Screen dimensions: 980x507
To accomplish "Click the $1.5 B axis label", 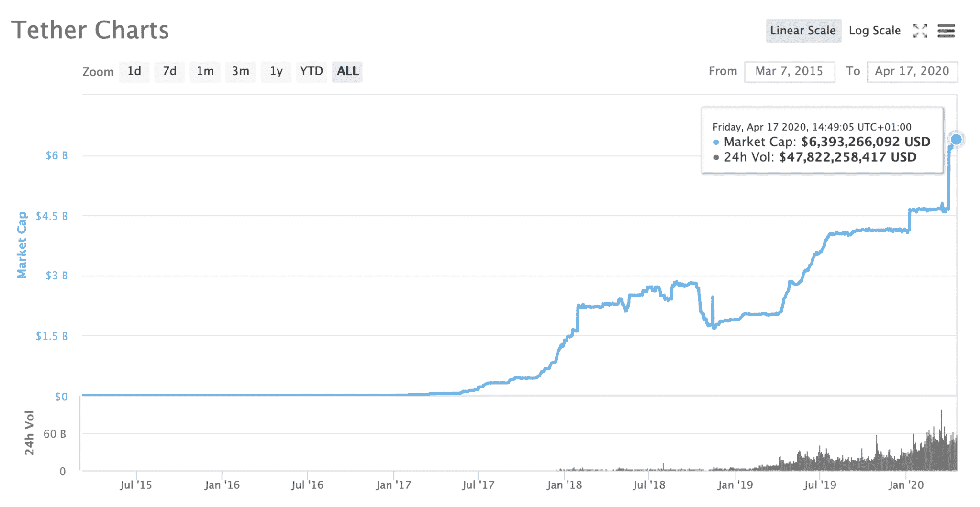I will pos(52,336).
